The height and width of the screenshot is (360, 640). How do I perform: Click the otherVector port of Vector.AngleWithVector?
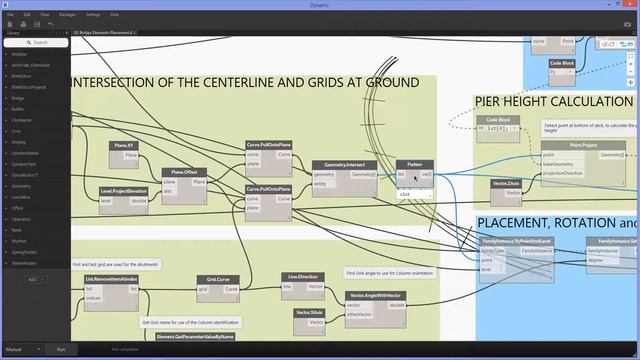pos(360,314)
